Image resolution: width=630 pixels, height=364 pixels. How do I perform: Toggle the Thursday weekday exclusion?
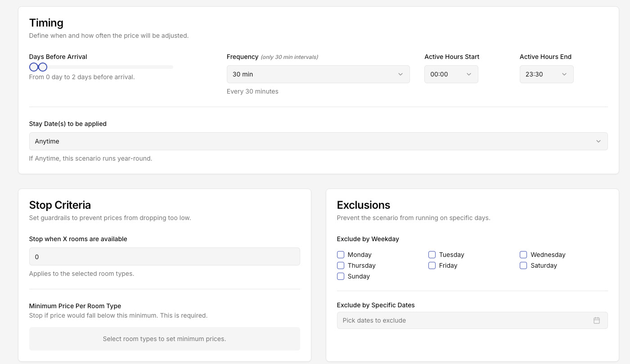tap(341, 265)
